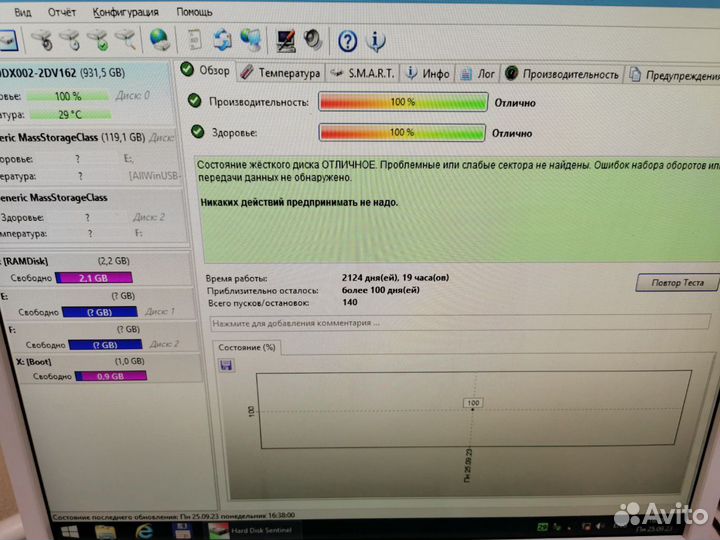The width and height of the screenshot is (720, 540).
Task: Select the MassStorageClass (119,1 GB) disk
Action: coord(89,156)
